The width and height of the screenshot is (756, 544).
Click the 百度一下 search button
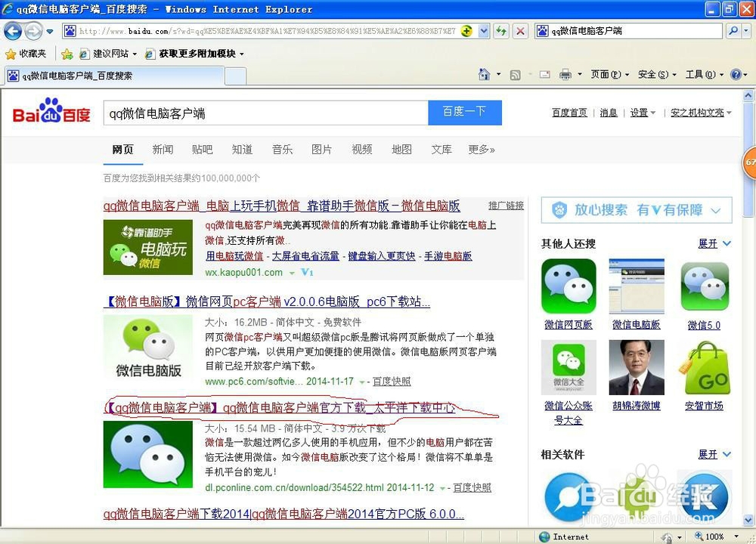click(x=464, y=111)
